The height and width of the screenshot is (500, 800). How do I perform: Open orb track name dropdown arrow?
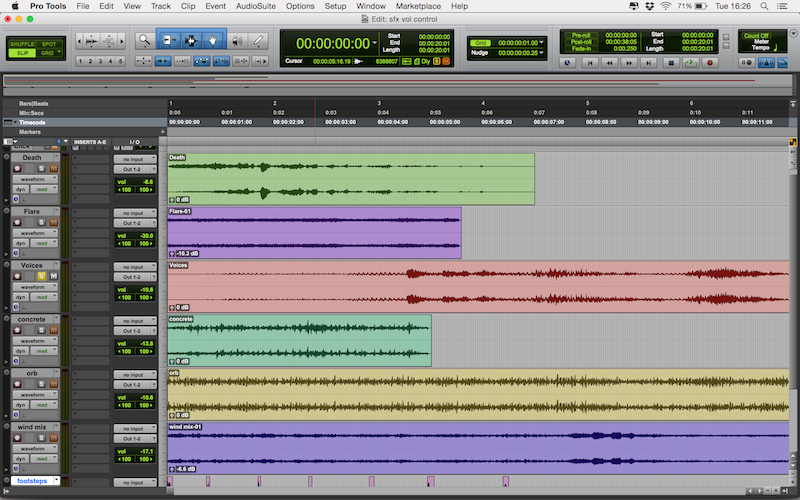click(x=56, y=373)
